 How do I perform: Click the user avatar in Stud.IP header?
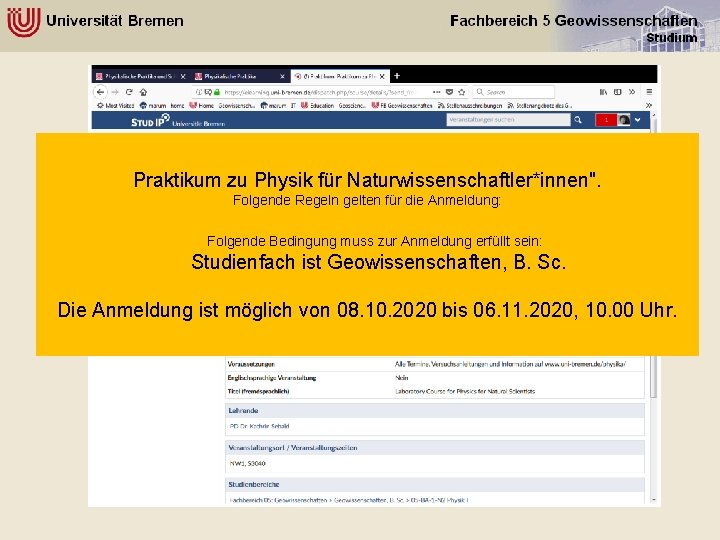(x=624, y=120)
